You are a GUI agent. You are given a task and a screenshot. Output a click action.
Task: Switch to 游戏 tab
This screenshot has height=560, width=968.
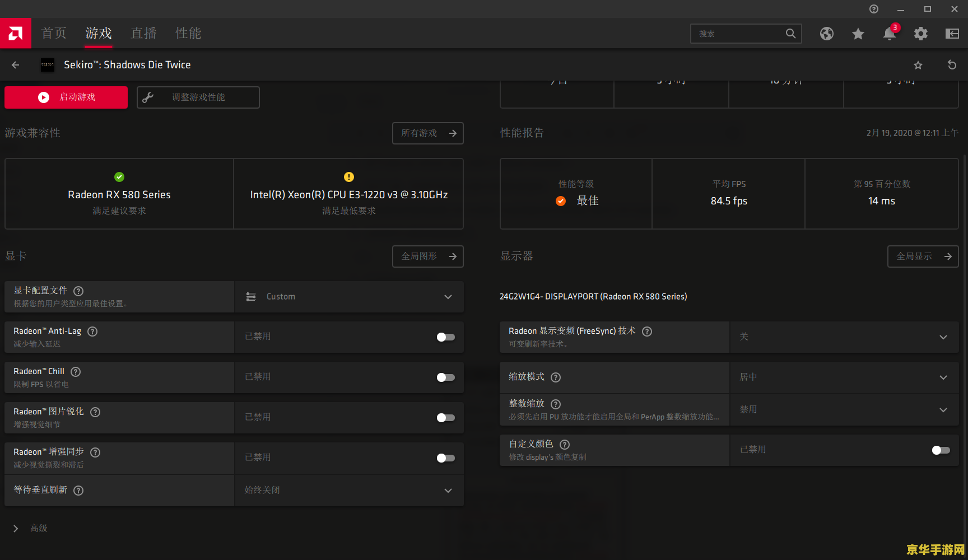coord(99,33)
